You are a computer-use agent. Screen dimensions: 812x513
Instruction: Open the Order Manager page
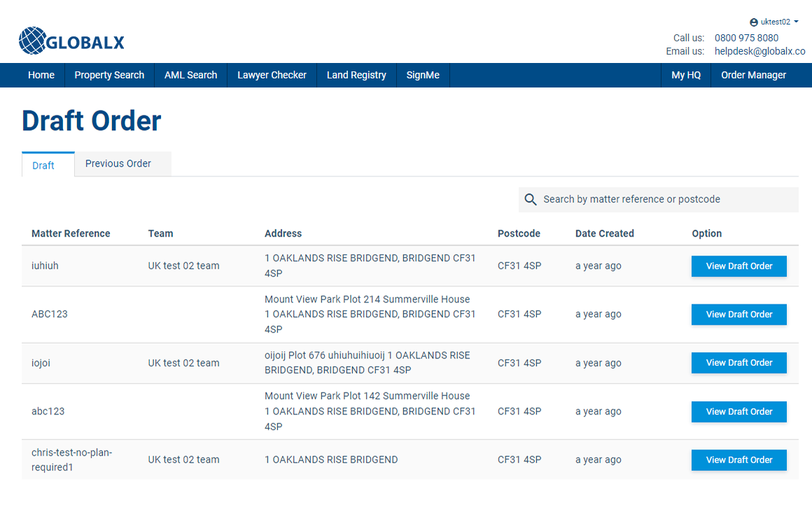point(753,75)
